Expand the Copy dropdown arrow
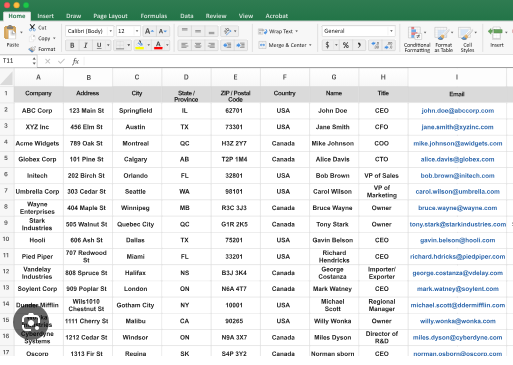The width and height of the screenshot is (513, 365). (54, 38)
